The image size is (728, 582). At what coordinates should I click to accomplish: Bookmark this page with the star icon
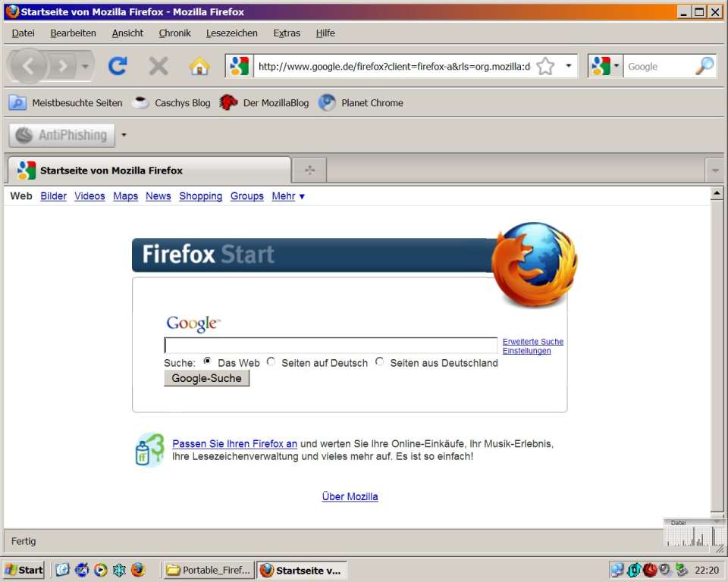point(545,67)
